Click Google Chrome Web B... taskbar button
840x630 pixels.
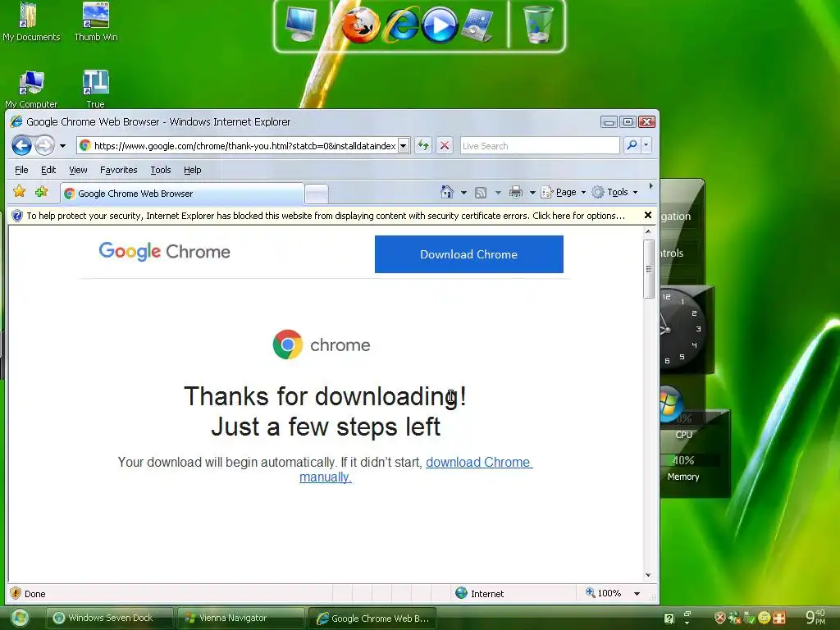372,619
